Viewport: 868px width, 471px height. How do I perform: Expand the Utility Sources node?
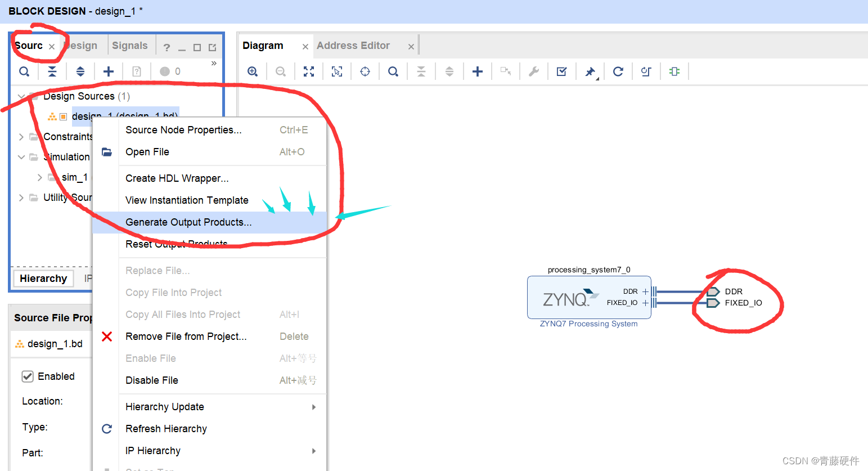click(21, 198)
